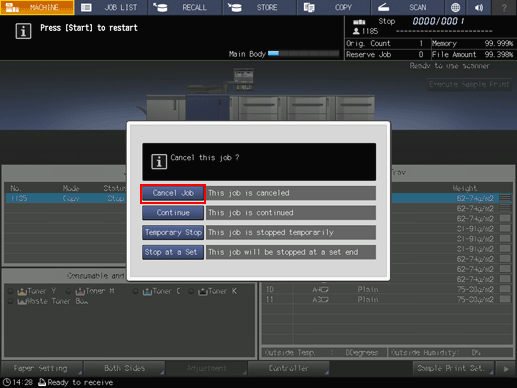The image size is (517, 388).
Task: Open the globe language icon
Action: pos(455,7)
